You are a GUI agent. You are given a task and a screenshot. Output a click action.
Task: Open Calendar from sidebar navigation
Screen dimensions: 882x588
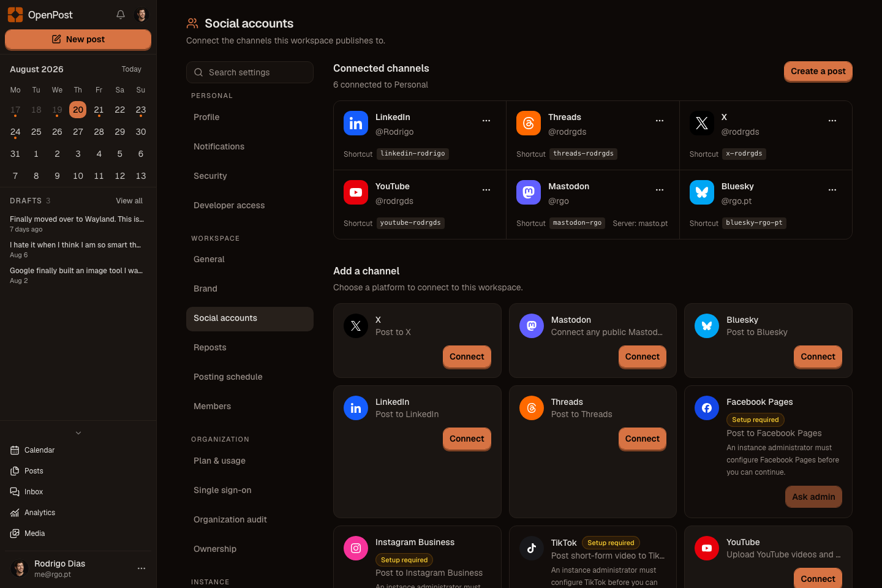tap(78, 450)
